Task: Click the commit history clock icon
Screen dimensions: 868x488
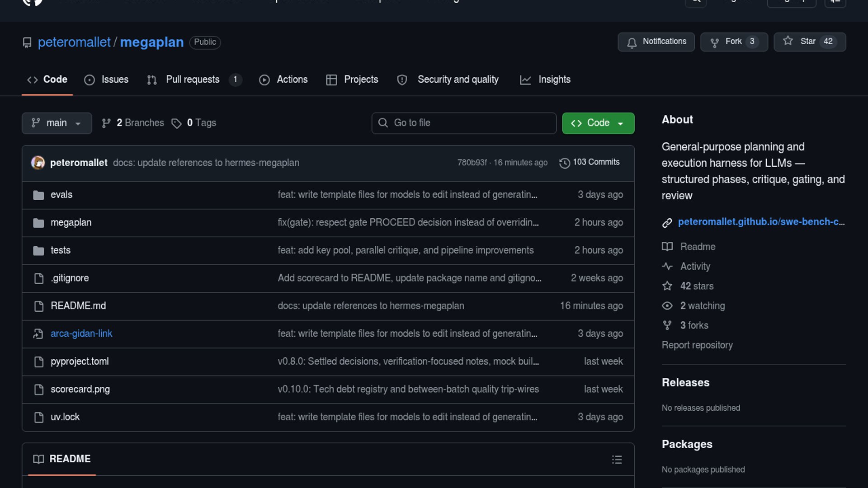Action: [564, 163]
